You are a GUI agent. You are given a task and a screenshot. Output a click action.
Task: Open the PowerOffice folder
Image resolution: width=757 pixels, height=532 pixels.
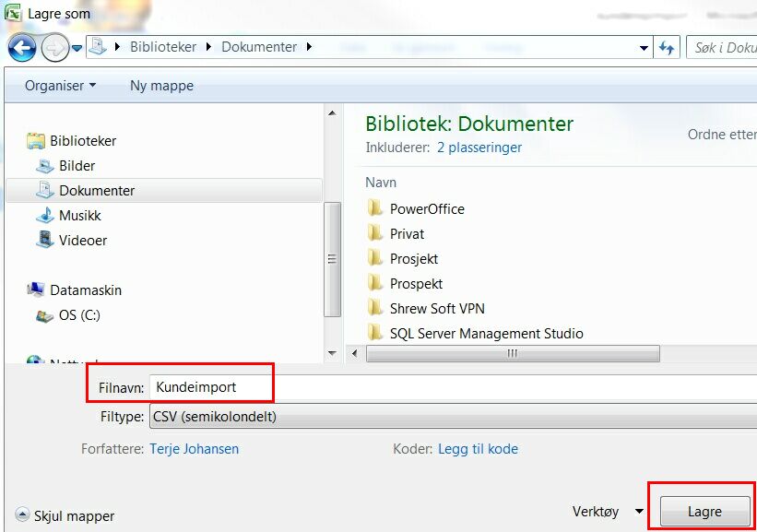point(427,208)
